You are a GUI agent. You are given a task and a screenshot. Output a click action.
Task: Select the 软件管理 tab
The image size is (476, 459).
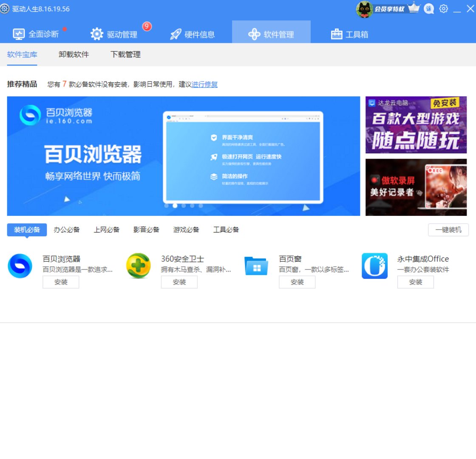coord(271,32)
